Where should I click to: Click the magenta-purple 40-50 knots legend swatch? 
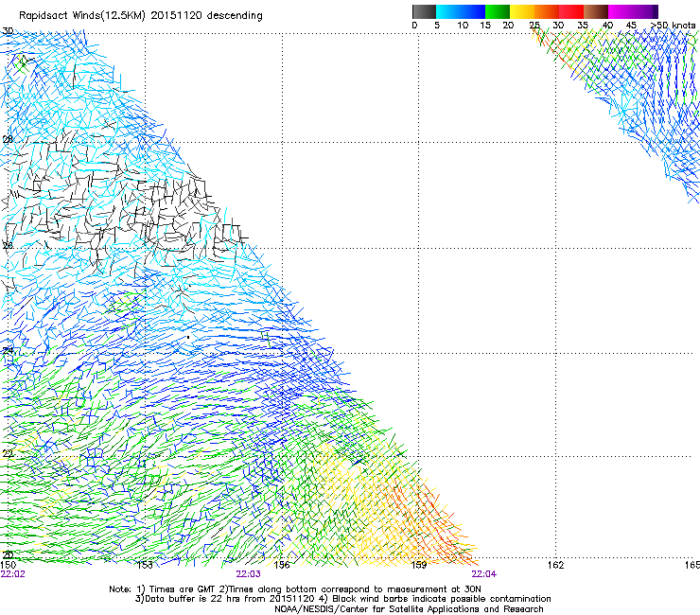[633, 11]
